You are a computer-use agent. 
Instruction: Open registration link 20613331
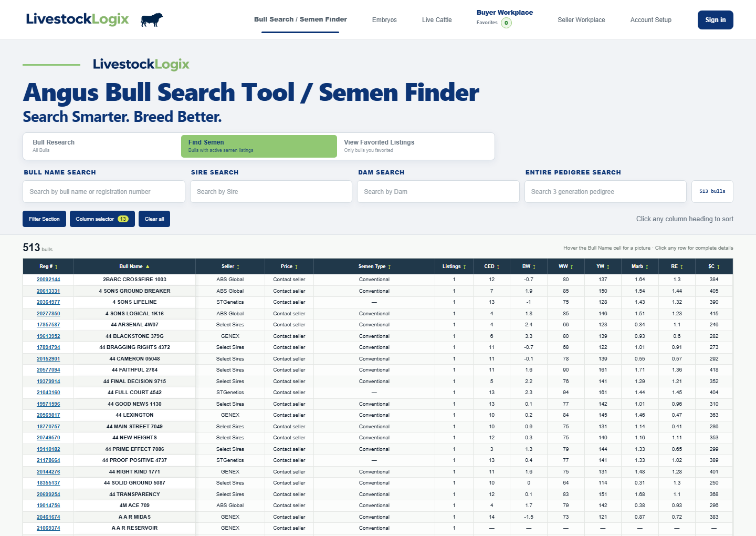tap(48, 291)
